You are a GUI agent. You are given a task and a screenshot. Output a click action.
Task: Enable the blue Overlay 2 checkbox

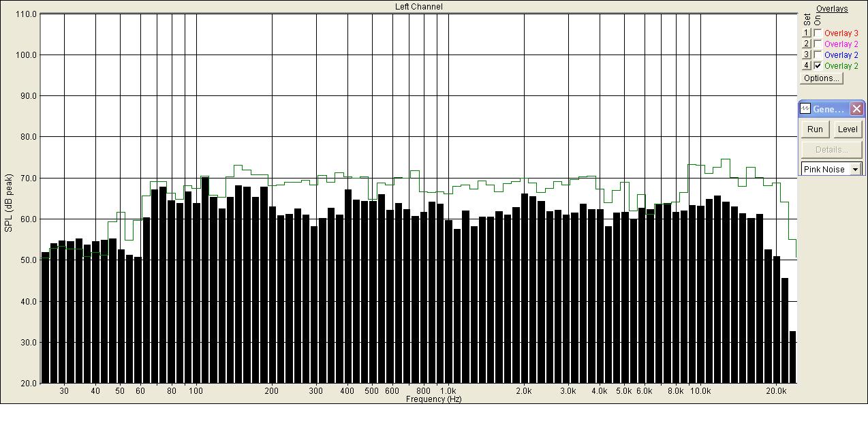[818, 55]
